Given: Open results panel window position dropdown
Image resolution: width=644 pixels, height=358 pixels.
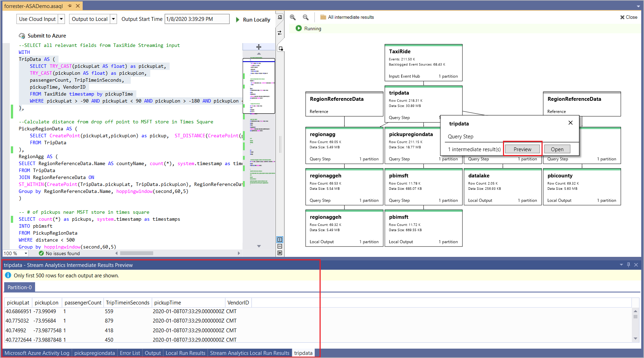Looking at the screenshot, I should point(621,265).
